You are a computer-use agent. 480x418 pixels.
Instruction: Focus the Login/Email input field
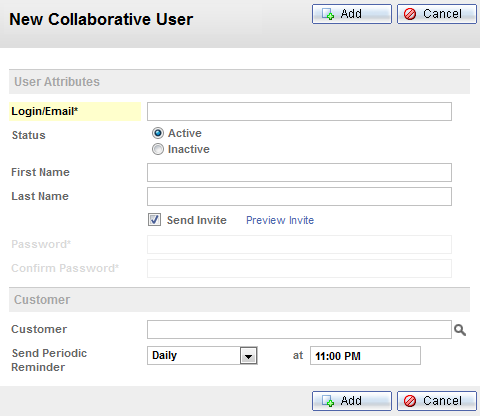(x=299, y=111)
